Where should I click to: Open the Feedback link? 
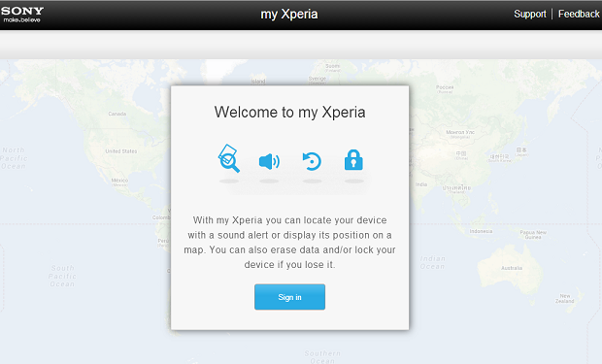pyautogui.click(x=579, y=15)
